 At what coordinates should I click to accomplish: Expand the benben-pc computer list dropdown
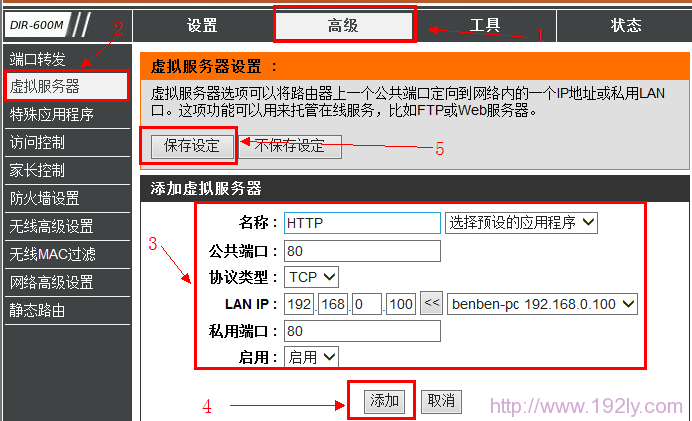click(x=542, y=304)
